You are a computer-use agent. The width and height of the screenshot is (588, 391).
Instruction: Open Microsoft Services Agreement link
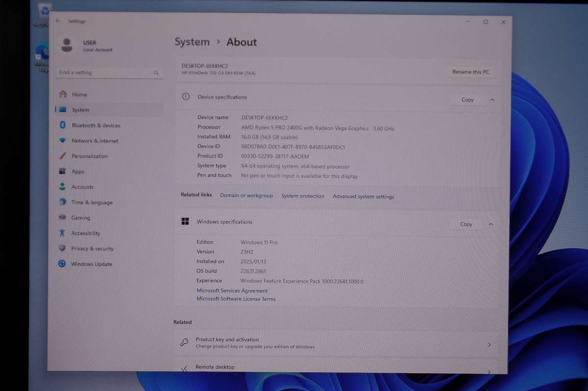(x=232, y=291)
